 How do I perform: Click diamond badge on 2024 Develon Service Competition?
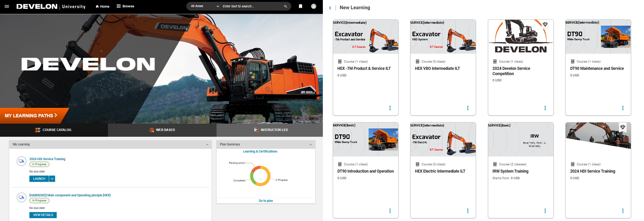(x=545, y=24)
